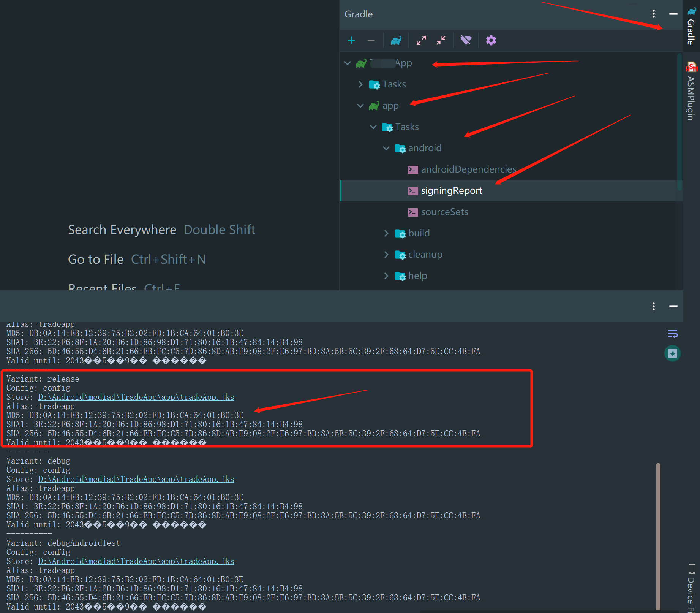Click the root App elephant icon
The width and height of the screenshot is (700, 613).
coord(361,63)
